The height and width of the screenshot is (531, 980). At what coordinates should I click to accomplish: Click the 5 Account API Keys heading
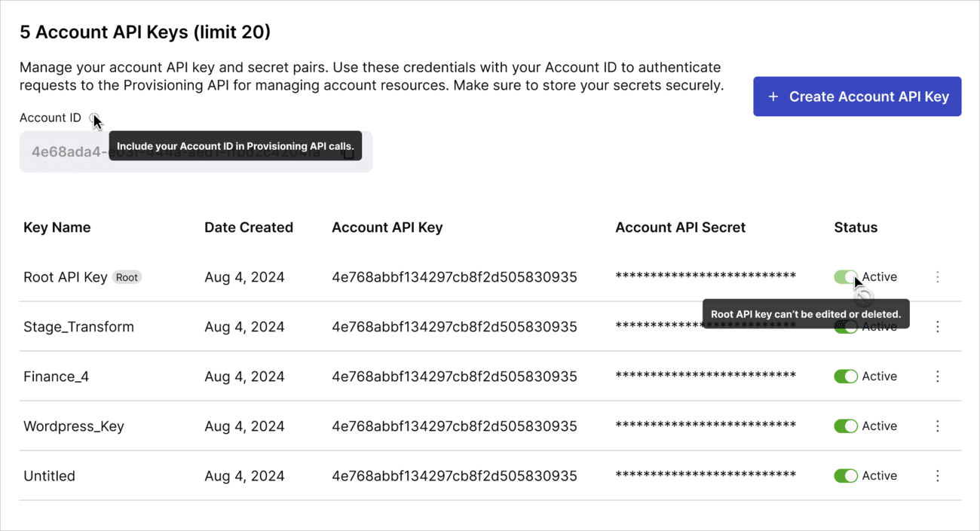click(145, 32)
